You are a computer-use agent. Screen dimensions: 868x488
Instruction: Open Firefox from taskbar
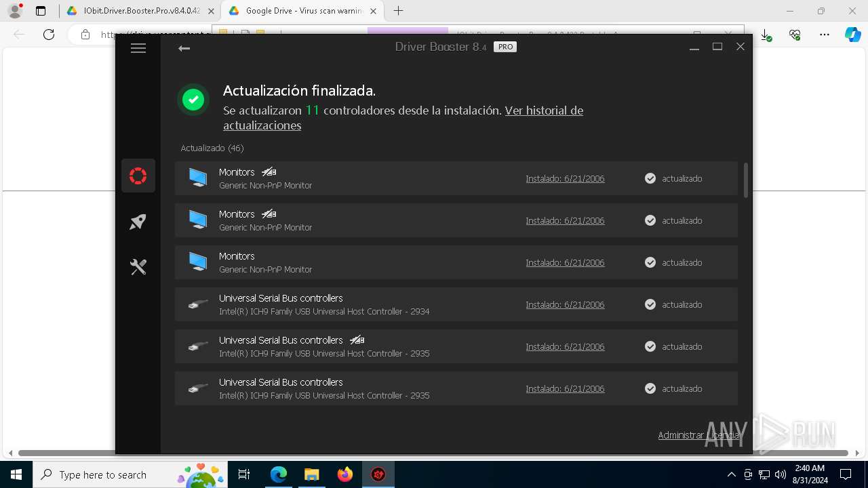tap(345, 474)
